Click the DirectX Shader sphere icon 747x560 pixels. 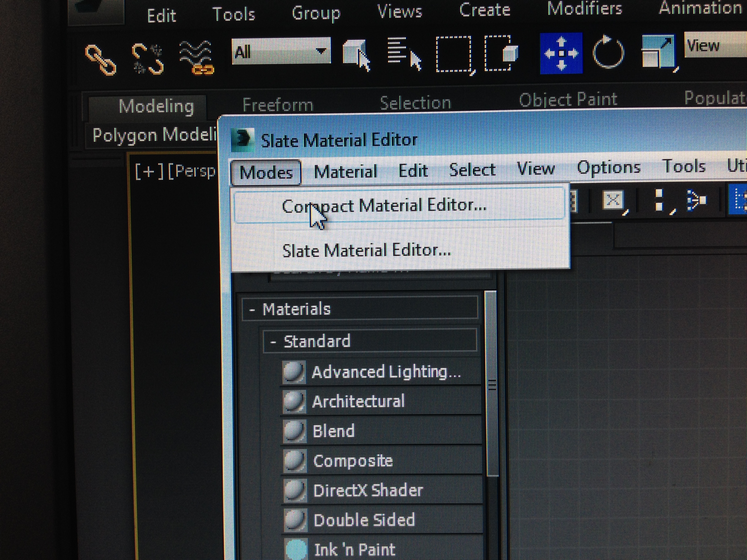point(295,490)
